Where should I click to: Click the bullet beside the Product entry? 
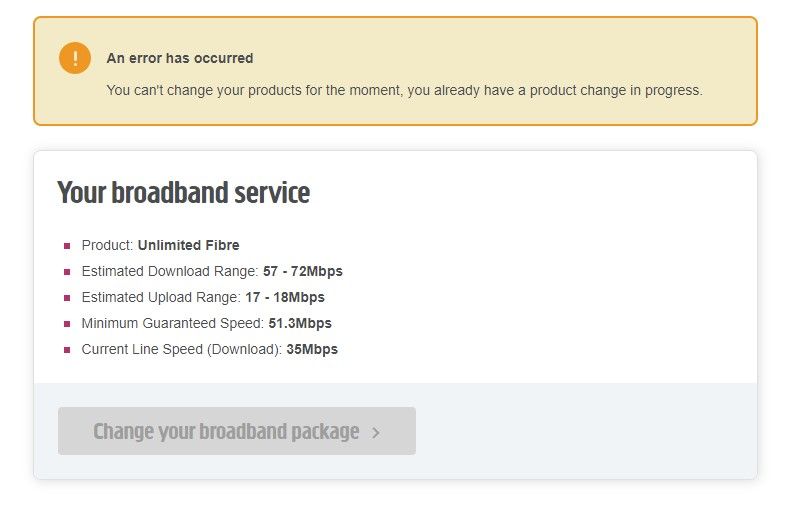(67, 246)
